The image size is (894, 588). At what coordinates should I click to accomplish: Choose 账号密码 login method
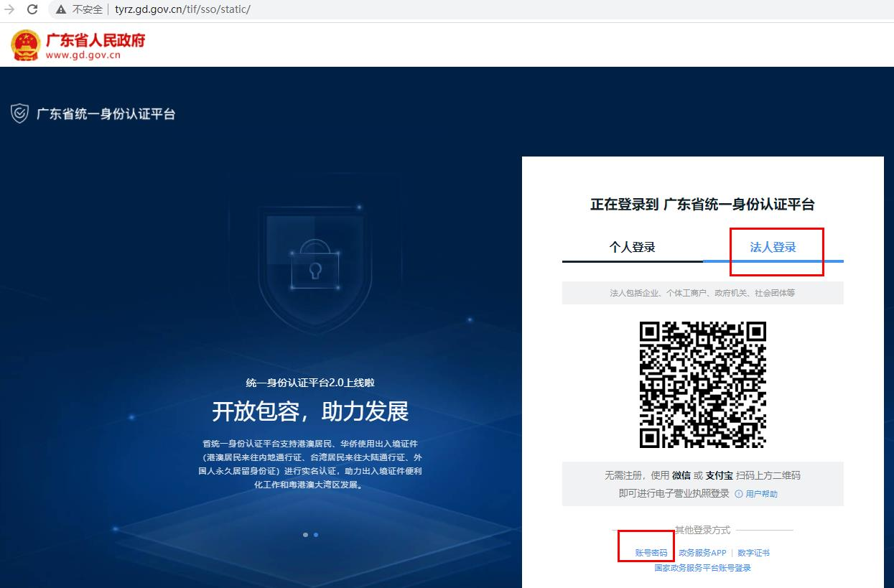coord(651,553)
